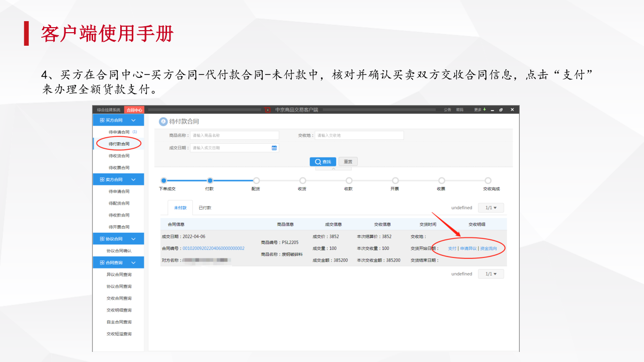Click the red logo icon beside 中京商品交易客户端
The height and width of the screenshot is (362, 644).
click(268, 110)
